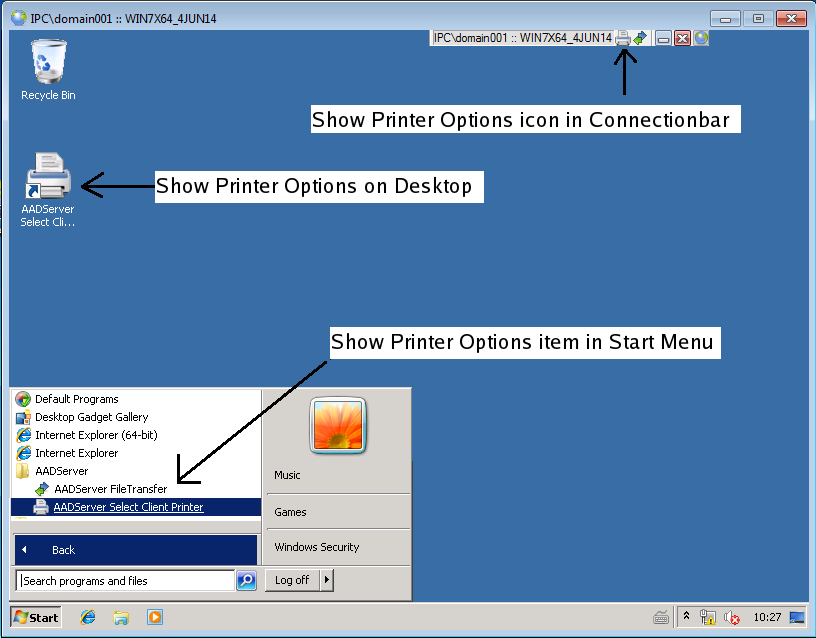Click the network status icon in the system tray
The height and width of the screenshot is (638, 816).
(708, 617)
